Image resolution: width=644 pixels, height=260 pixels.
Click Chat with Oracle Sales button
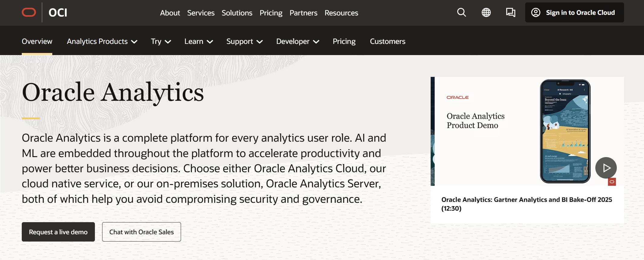click(141, 232)
